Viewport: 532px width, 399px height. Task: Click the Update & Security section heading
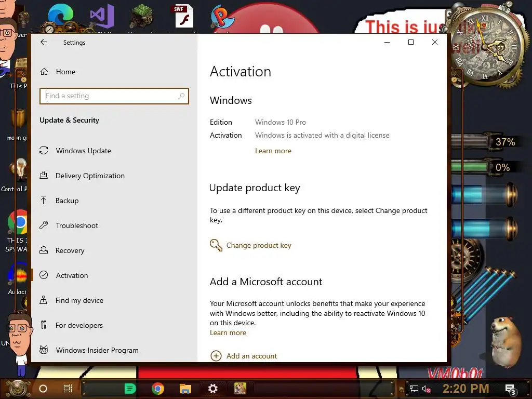tap(69, 120)
